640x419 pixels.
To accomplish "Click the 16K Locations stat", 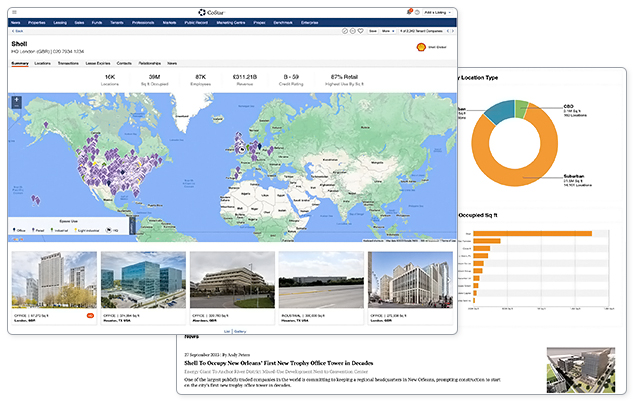I will pyautogui.click(x=110, y=80).
